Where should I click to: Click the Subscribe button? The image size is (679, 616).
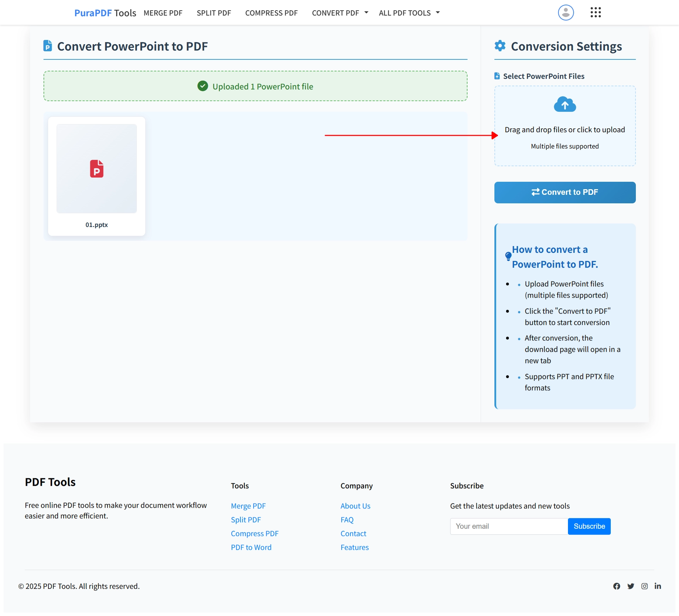pyautogui.click(x=589, y=526)
